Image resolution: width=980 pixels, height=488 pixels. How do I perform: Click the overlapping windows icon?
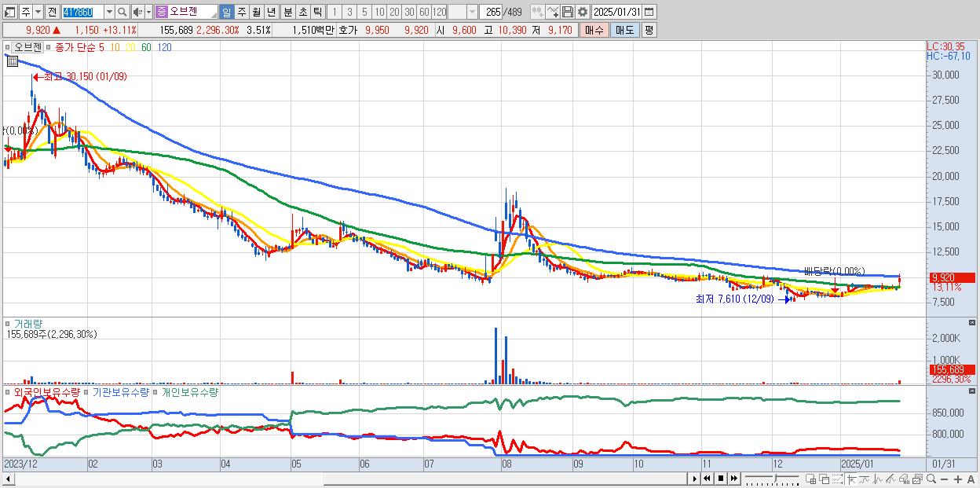(x=824, y=479)
